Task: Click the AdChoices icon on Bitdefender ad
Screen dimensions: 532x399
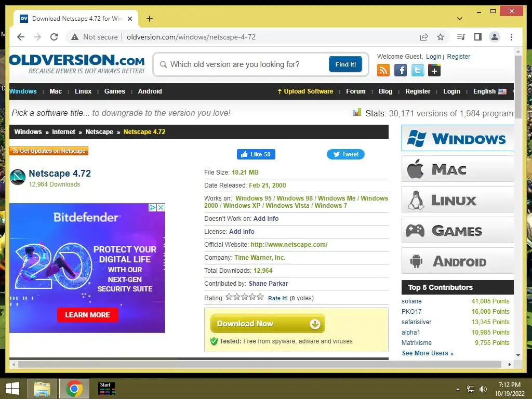Action: [x=153, y=207]
